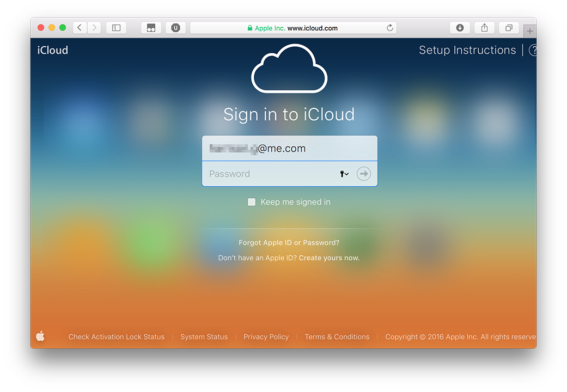The image size is (567, 392).
Task: Show the Safari sidebar
Action: click(x=116, y=28)
